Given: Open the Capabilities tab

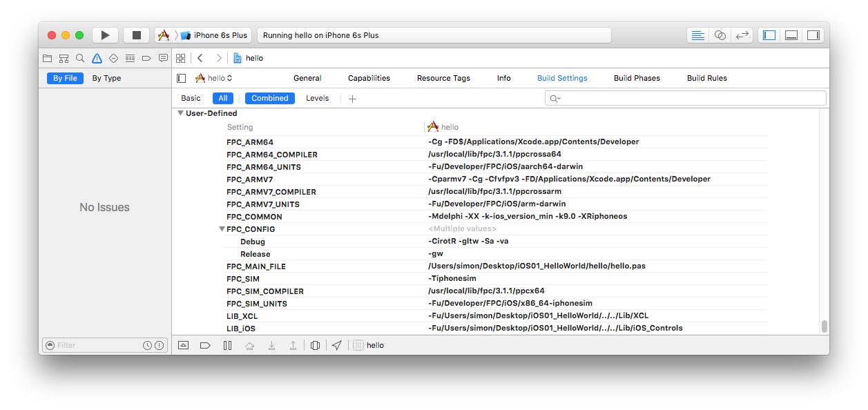Looking at the screenshot, I should [x=369, y=78].
